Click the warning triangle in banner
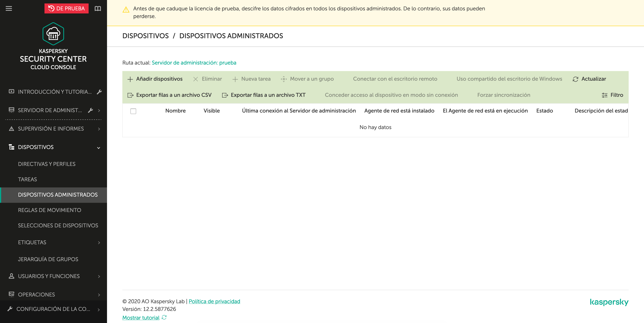 126,10
